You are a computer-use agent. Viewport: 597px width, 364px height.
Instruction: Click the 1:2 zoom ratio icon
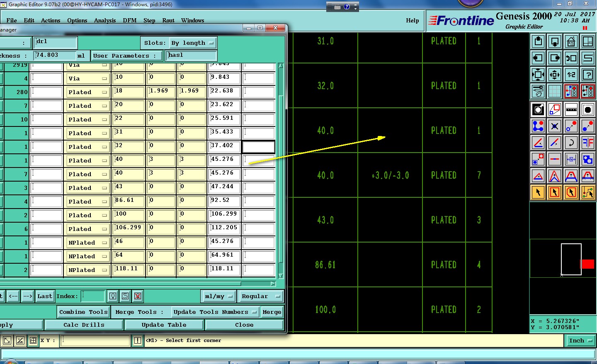pos(571,75)
